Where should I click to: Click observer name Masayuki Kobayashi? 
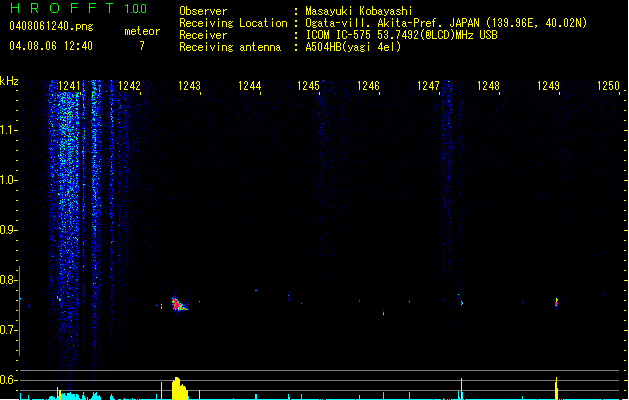358,11
